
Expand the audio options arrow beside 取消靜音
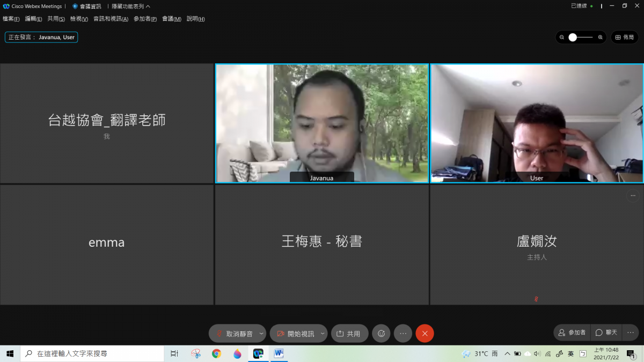click(261, 334)
